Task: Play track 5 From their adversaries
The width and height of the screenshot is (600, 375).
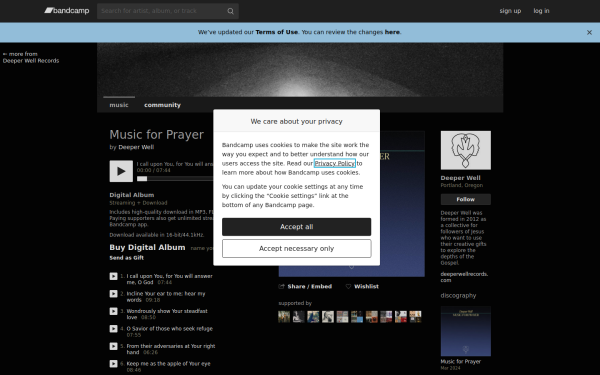Action: pos(113,346)
